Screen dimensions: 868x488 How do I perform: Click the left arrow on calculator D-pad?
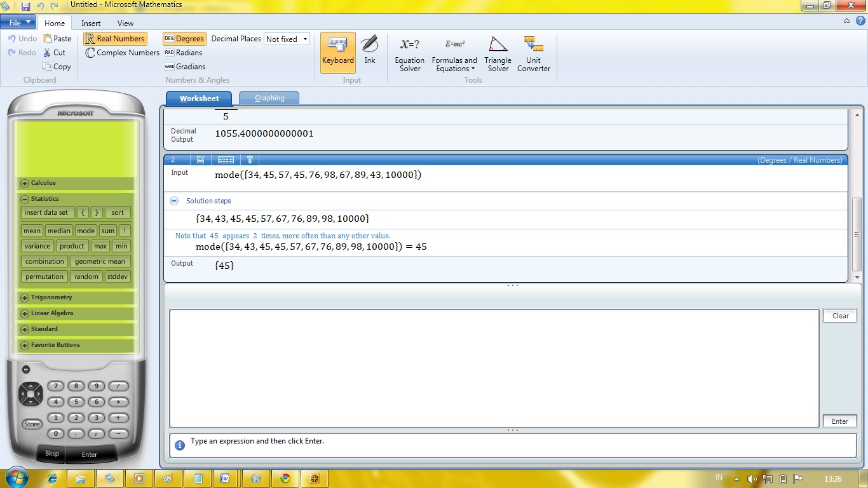pyautogui.click(x=22, y=394)
